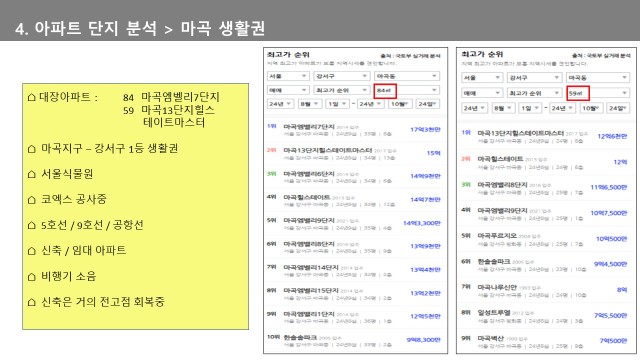Select 8위 일성트루엘 in the 59㎡ ranking
This screenshot has width=640, height=360.
[x=544, y=316]
